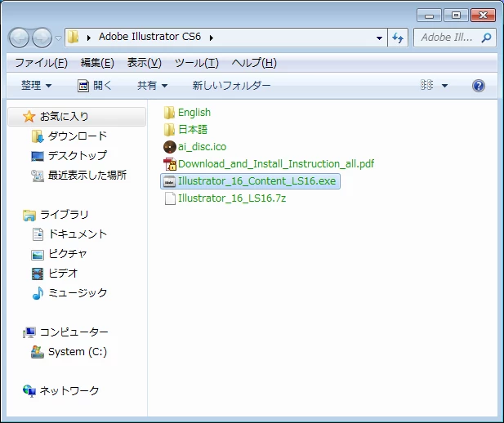This screenshot has height=423, width=504.
Task: Click the blue help question icon
Action: (479, 86)
